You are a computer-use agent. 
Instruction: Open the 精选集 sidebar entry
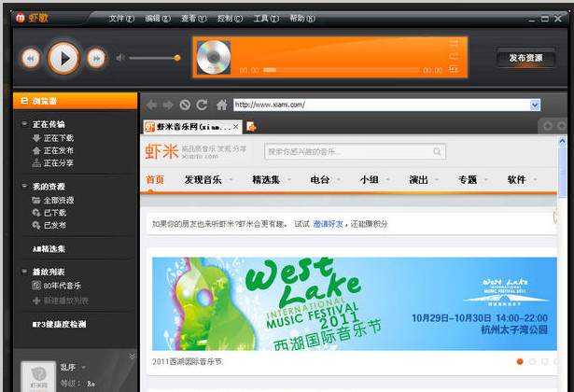tap(49, 249)
